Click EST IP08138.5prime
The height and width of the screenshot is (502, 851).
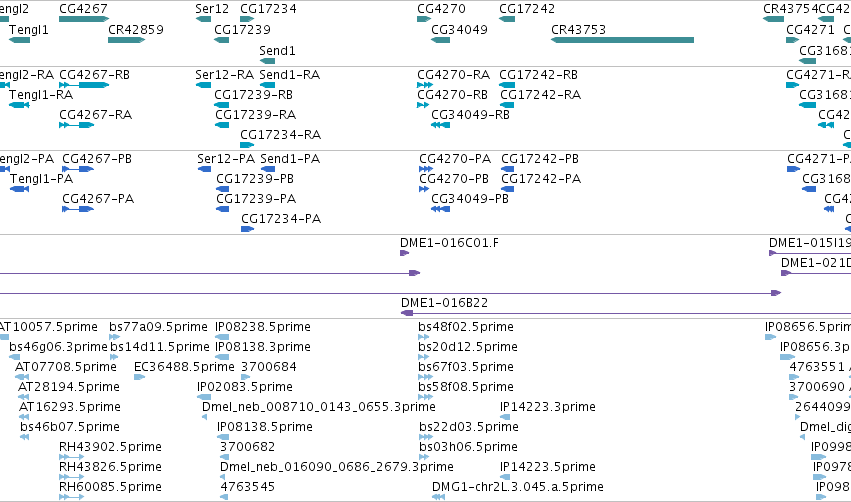point(265,427)
